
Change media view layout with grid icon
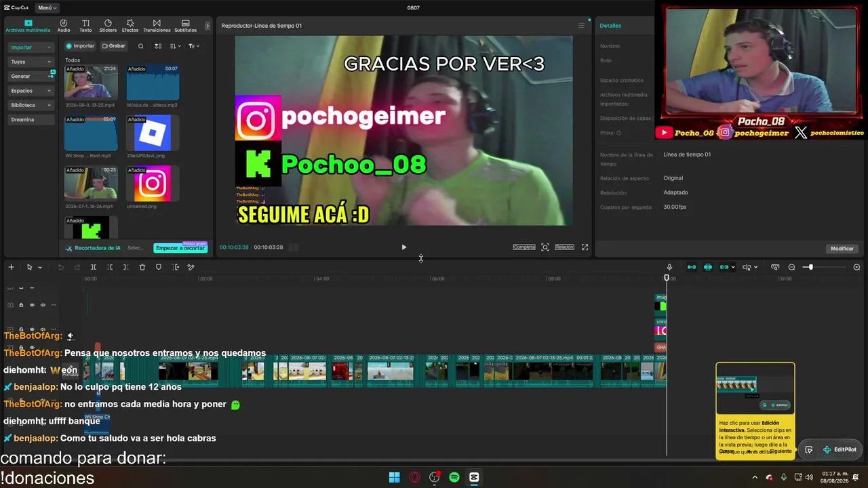[x=158, y=46]
